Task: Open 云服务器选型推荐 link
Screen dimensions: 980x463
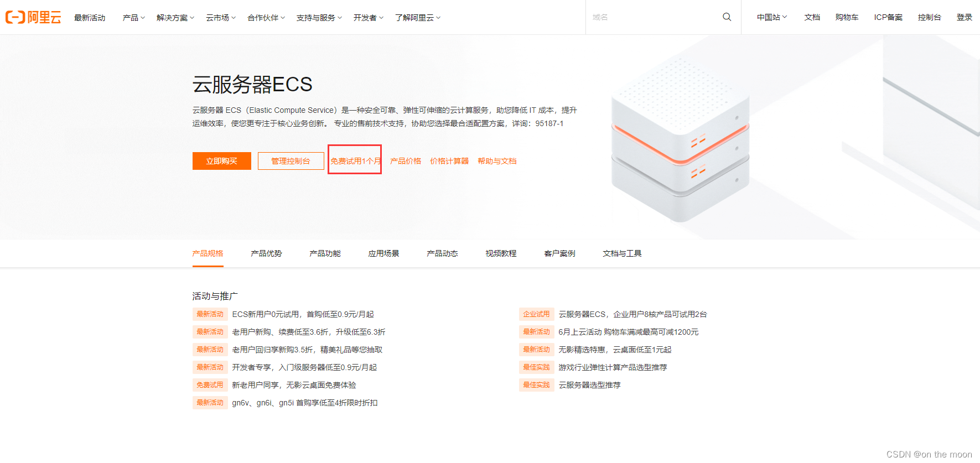Action: click(589, 385)
